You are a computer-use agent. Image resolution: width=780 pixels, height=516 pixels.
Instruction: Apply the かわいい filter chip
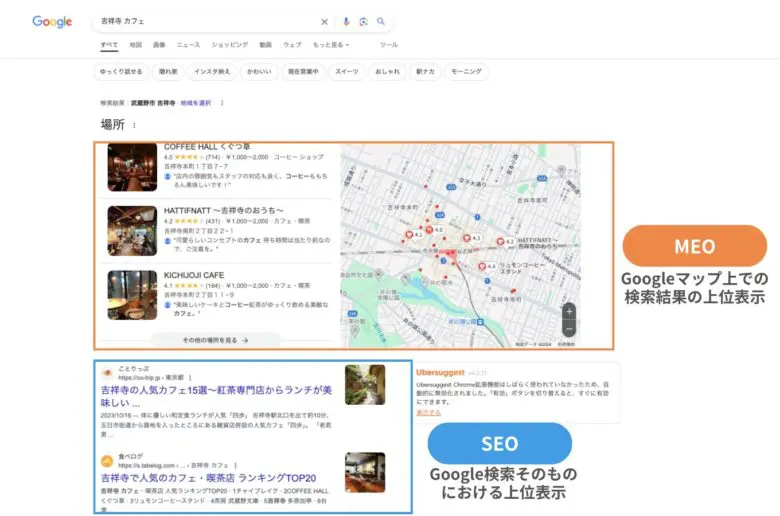click(x=260, y=72)
